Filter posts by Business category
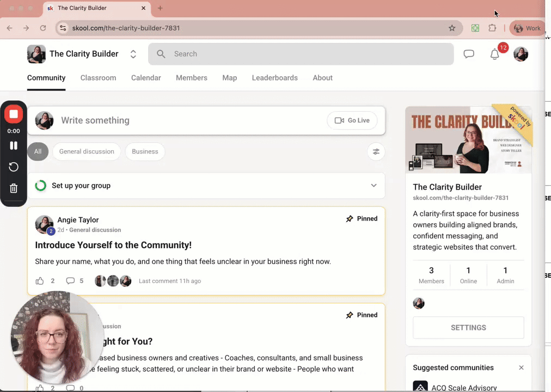This screenshot has height=392, width=551. point(145,152)
